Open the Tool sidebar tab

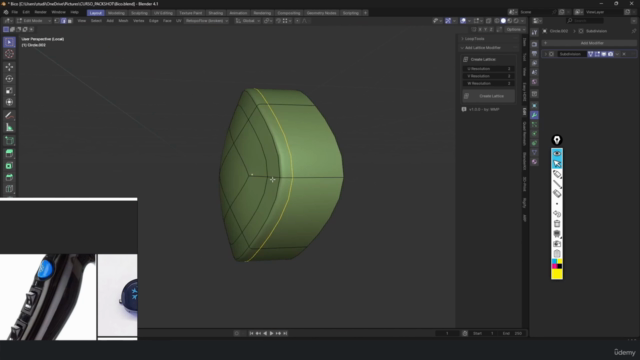(x=524, y=57)
